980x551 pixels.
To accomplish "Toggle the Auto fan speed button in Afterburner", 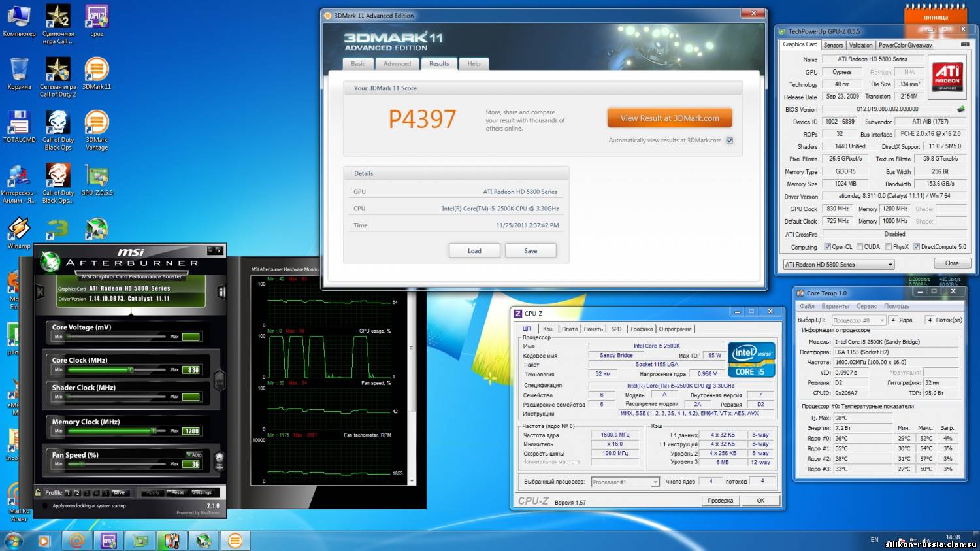I will 194,454.
